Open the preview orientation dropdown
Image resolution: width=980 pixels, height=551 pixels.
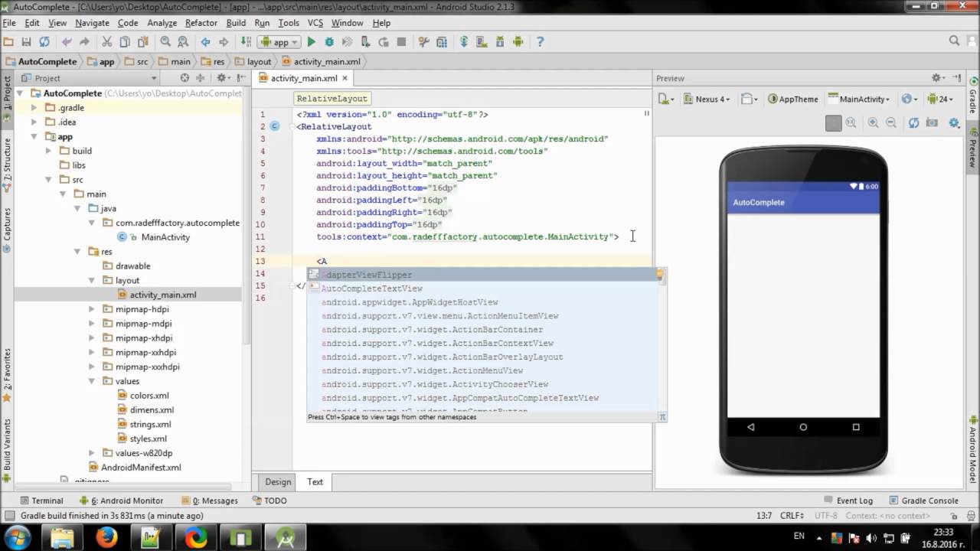750,99
